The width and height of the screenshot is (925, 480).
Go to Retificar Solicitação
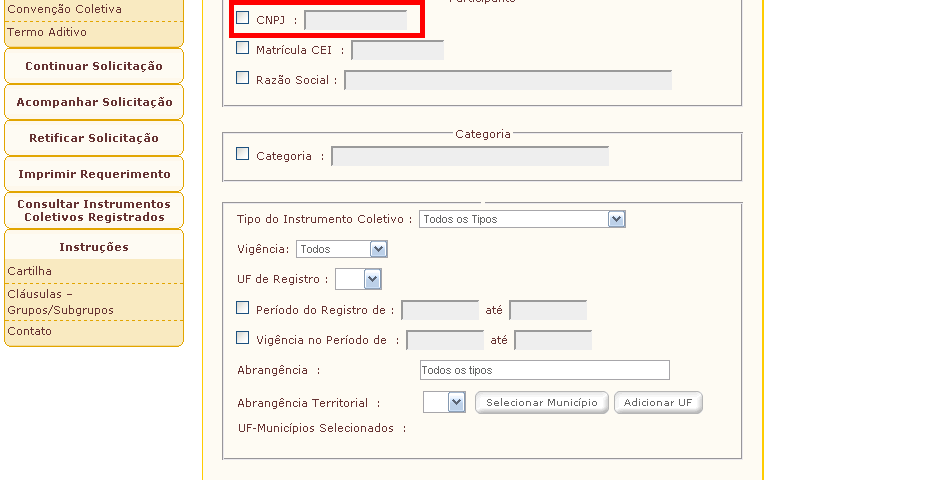[94, 138]
